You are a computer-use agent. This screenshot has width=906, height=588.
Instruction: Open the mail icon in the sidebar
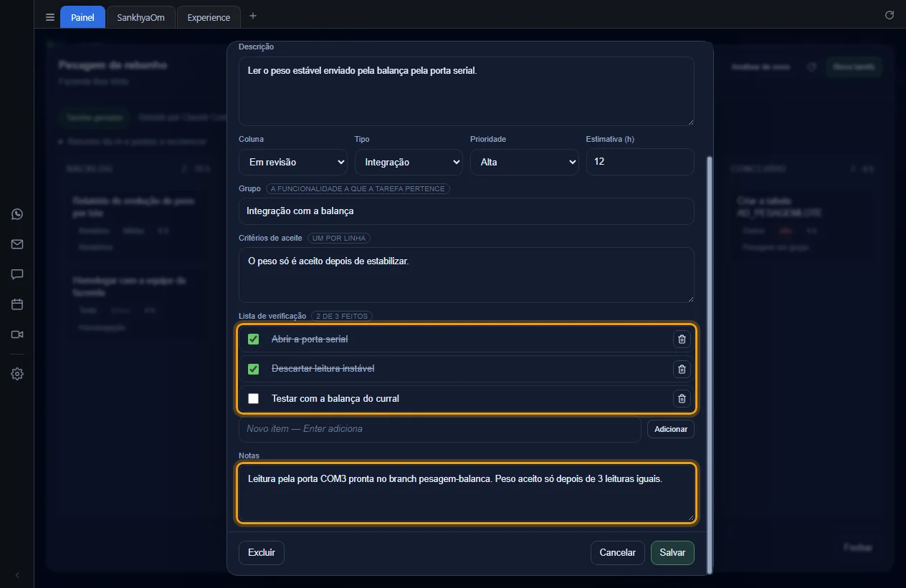pyautogui.click(x=17, y=244)
